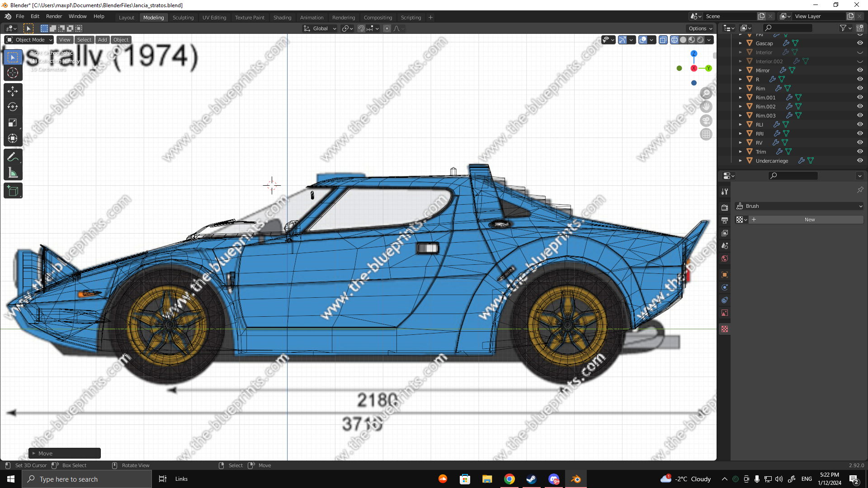Select the Scale tool
868x488 pixels.
click(x=13, y=123)
